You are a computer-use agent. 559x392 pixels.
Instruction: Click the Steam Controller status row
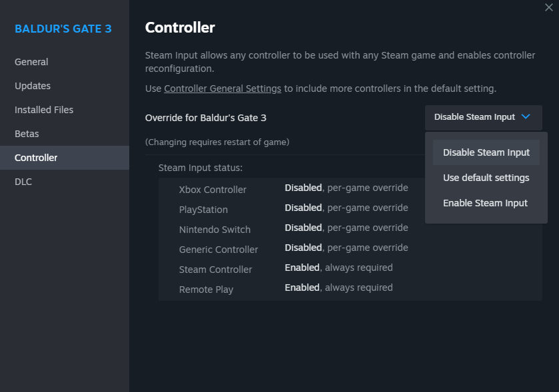coord(293,269)
